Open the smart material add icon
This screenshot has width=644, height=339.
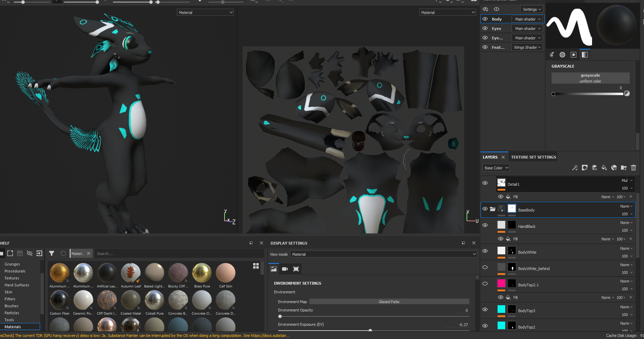point(614,168)
